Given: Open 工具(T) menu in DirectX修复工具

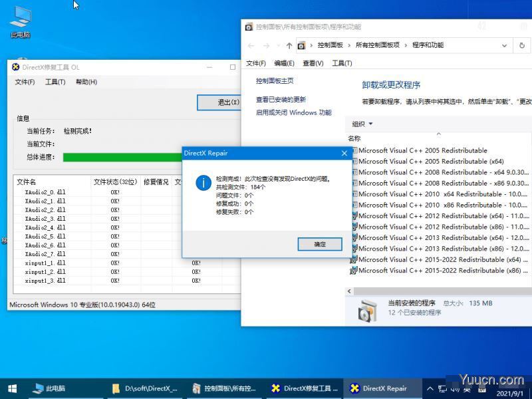Looking at the screenshot, I should pyautogui.click(x=55, y=82).
